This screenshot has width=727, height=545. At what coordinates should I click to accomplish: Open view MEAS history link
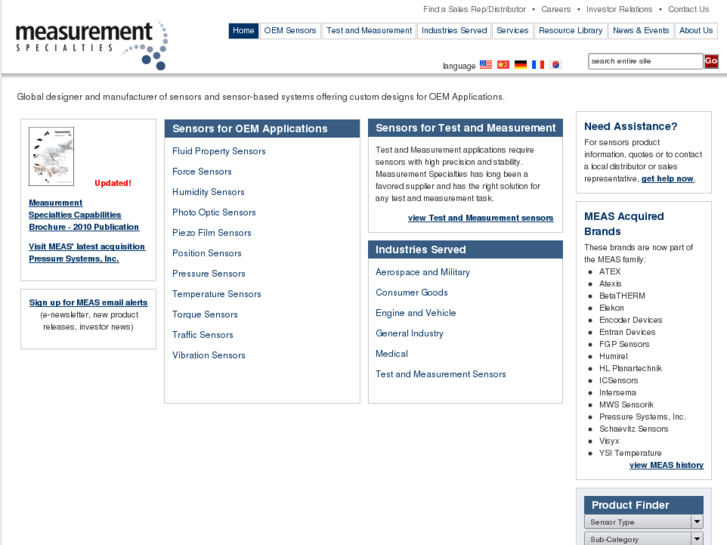click(x=666, y=465)
